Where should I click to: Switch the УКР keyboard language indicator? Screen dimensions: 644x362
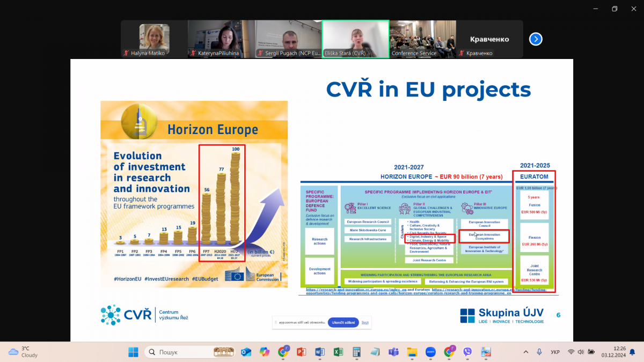pos(555,352)
